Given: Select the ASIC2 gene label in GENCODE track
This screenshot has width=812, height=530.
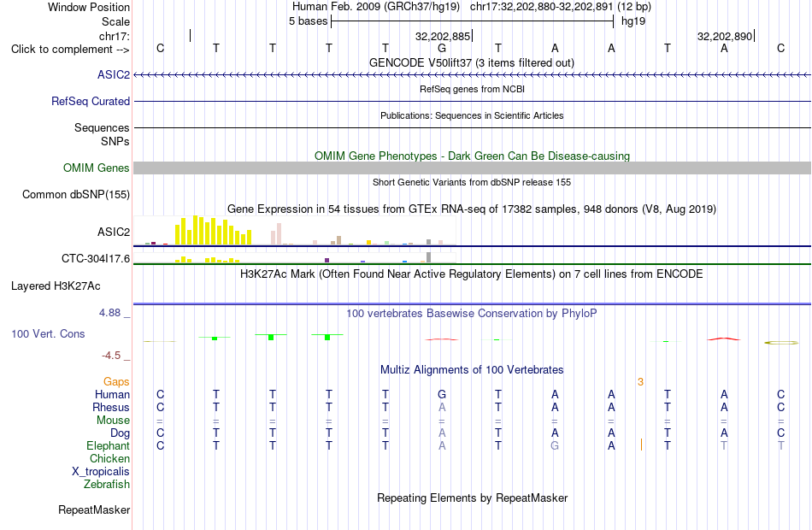Looking at the screenshot, I should [x=114, y=74].
